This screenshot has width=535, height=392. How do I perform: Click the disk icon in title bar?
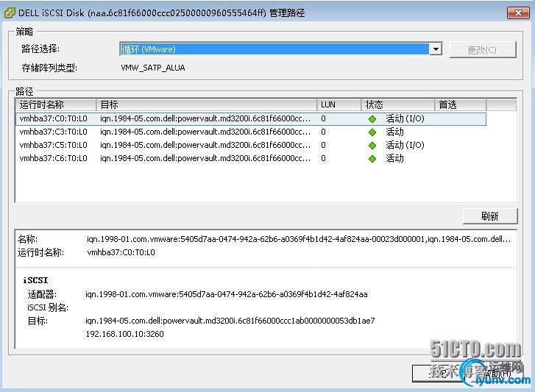click(x=10, y=13)
